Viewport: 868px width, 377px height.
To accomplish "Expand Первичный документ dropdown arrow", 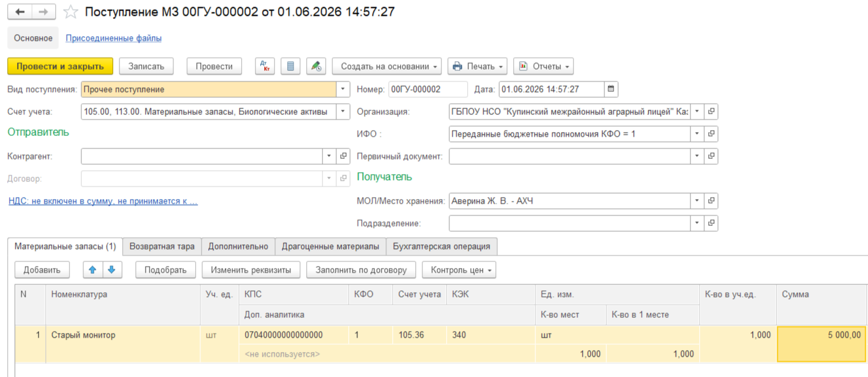I will (697, 156).
